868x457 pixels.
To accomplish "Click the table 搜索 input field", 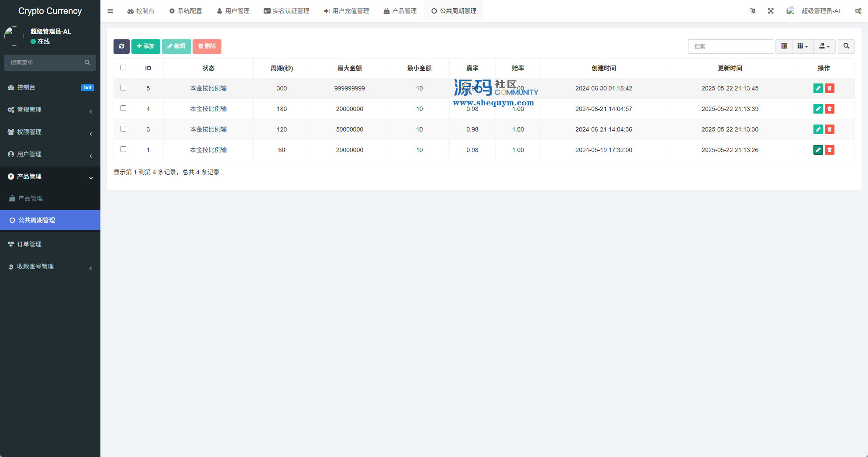I will pos(730,46).
